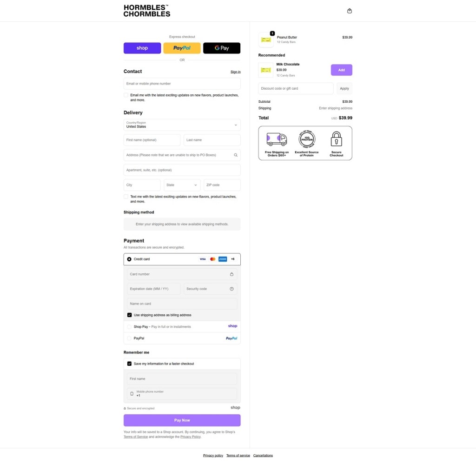The height and width of the screenshot is (463, 476).
Task: Click the address search magnifier icon
Action: tap(236, 155)
